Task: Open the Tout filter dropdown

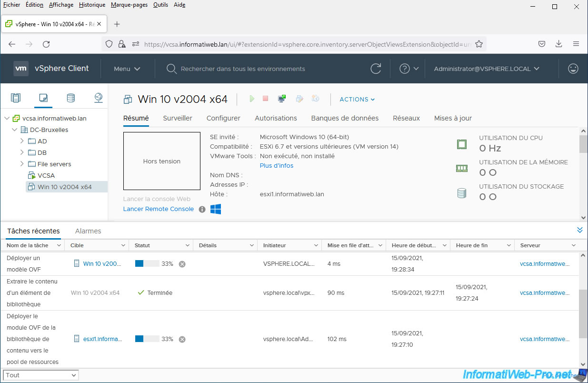Action: tap(40, 375)
